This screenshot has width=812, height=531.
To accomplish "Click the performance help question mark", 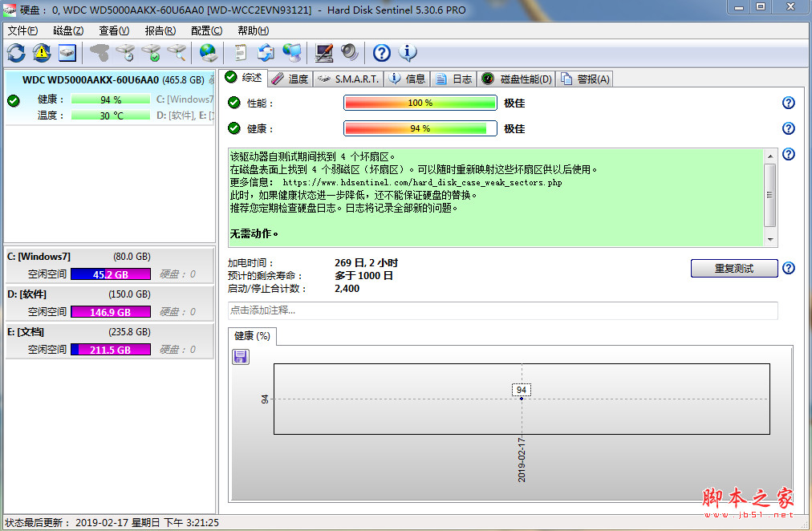I will coord(788,103).
